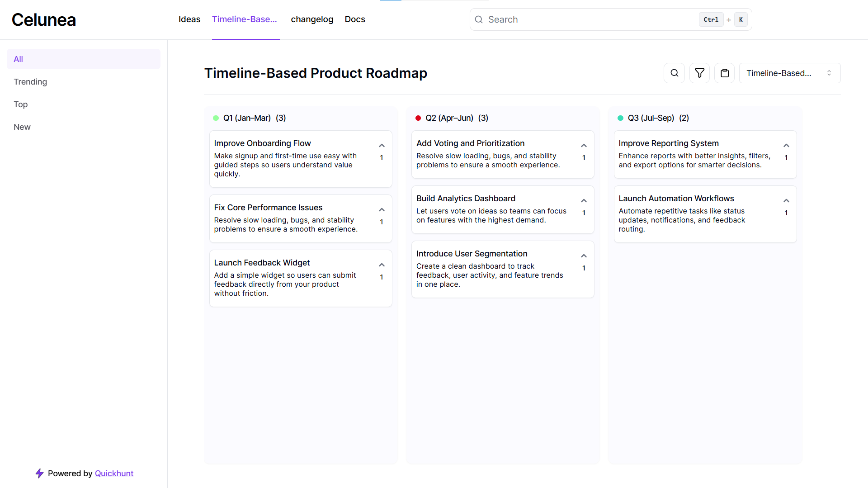Click the green Q1 status dot
This screenshot has width=868, height=488.
[216, 118]
